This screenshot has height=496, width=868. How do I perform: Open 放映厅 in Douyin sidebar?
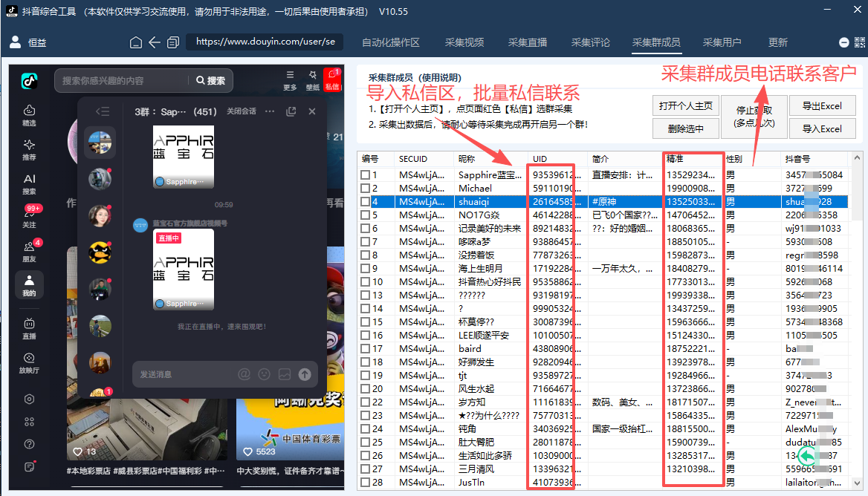(29, 363)
